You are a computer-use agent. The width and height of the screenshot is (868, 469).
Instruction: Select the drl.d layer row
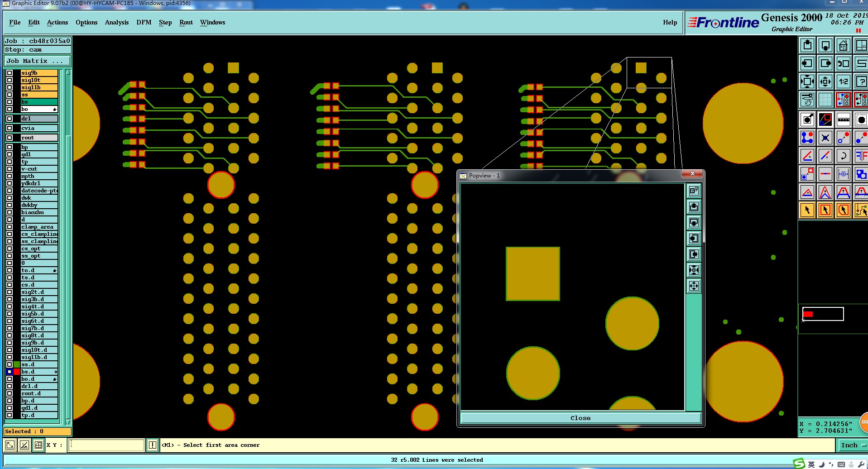(39, 386)
